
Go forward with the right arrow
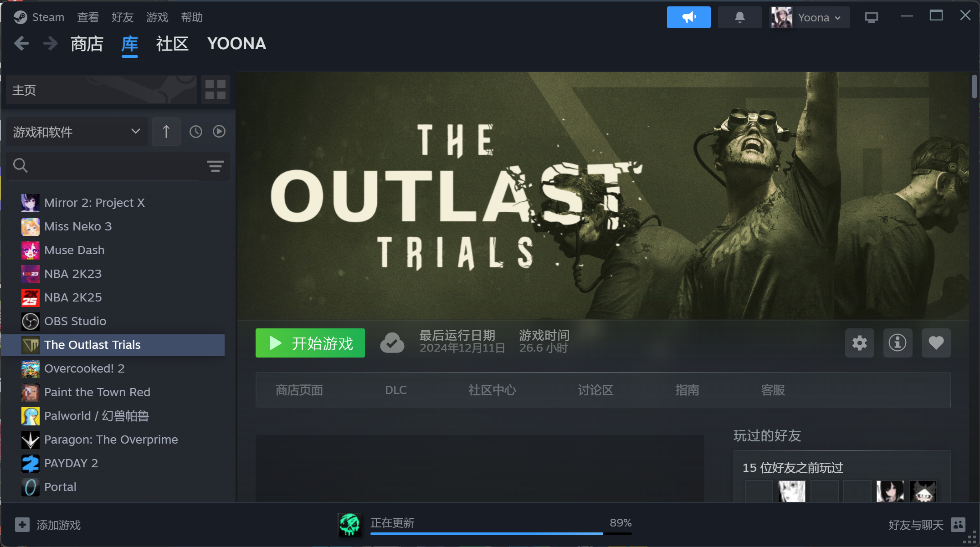click(x=50, y=44)
